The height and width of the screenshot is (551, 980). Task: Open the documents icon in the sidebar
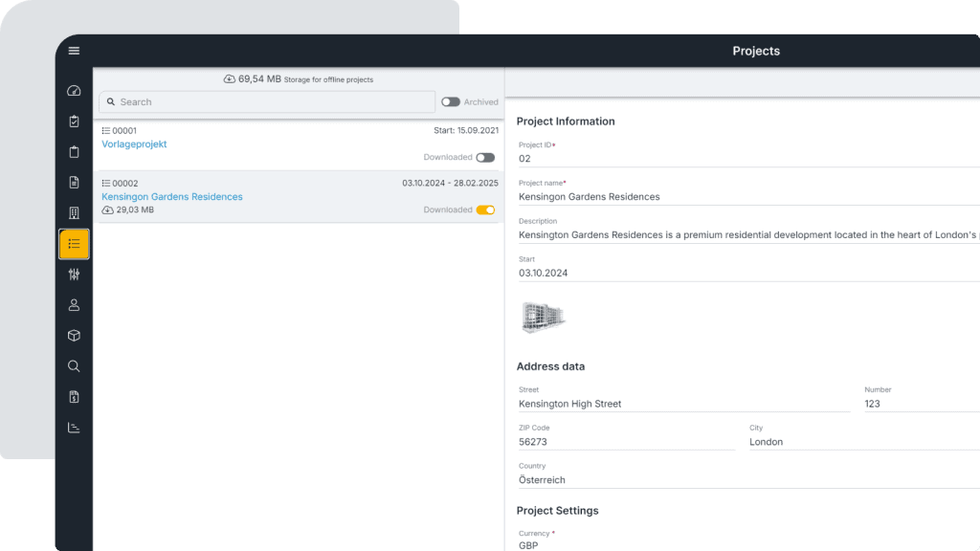pos(74,182)
